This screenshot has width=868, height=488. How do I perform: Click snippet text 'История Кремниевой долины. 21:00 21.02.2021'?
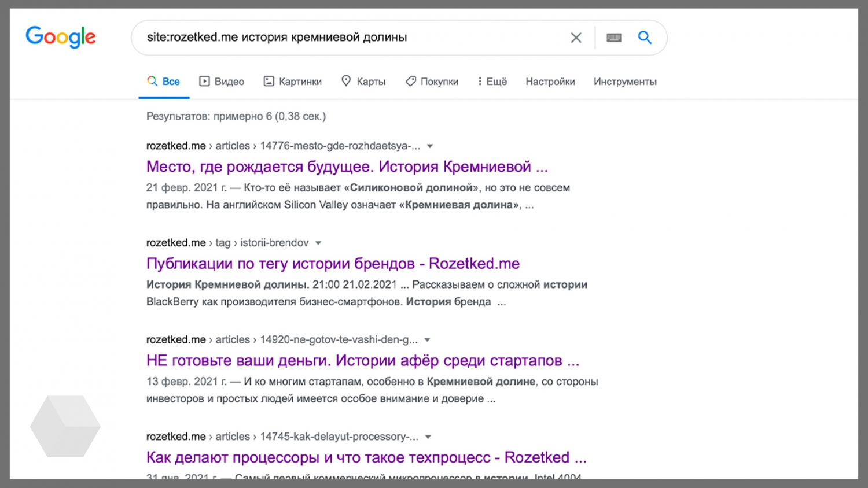[271, 284]
